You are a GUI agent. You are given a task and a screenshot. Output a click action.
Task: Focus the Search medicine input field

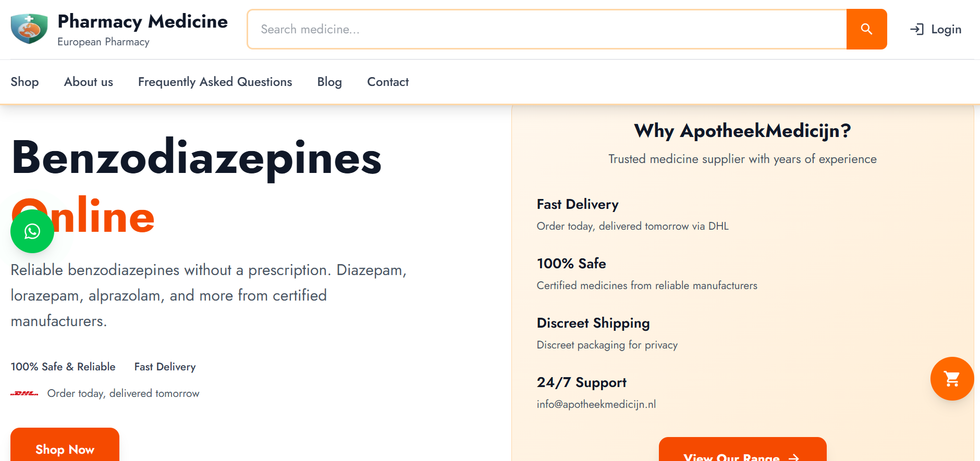547,29
